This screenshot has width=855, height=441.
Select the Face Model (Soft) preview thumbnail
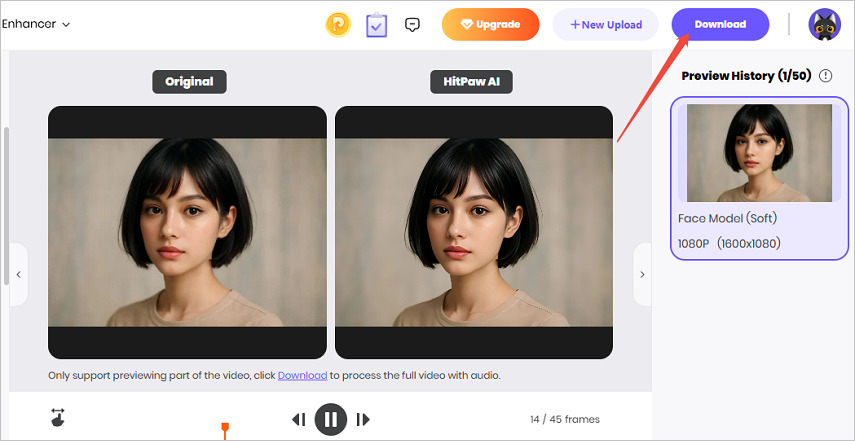[759, 153]
